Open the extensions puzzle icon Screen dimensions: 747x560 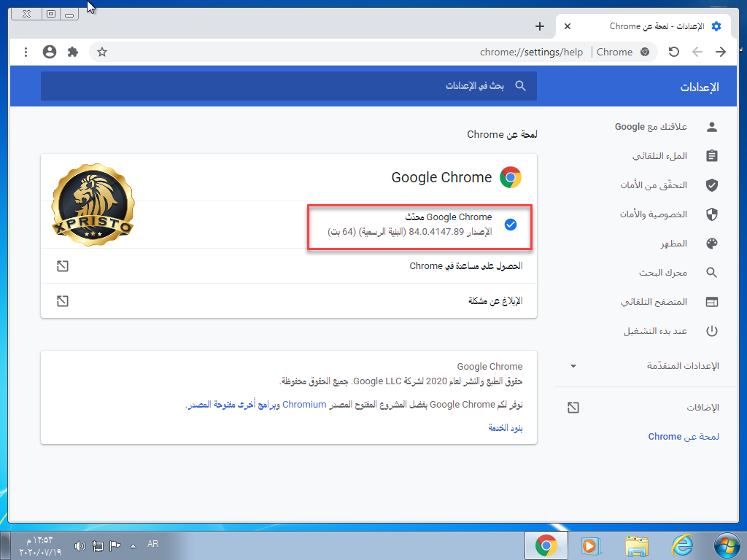tap(73, 52)
